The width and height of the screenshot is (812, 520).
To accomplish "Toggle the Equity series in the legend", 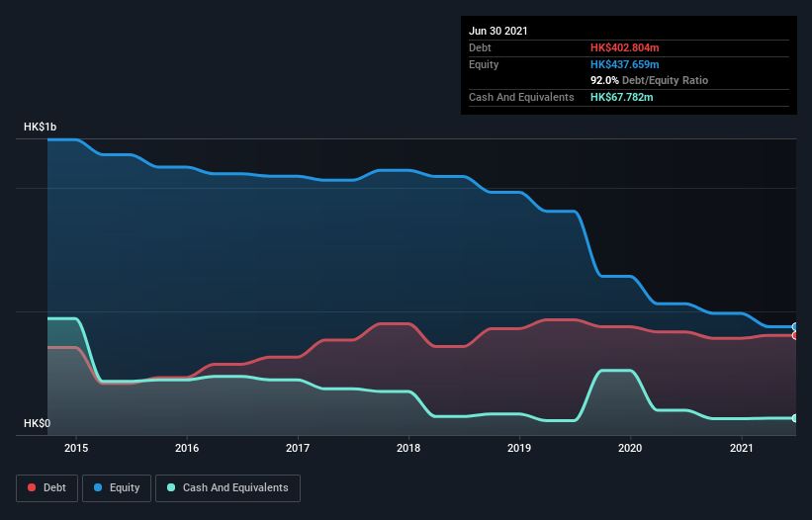I will coord(117,488).
